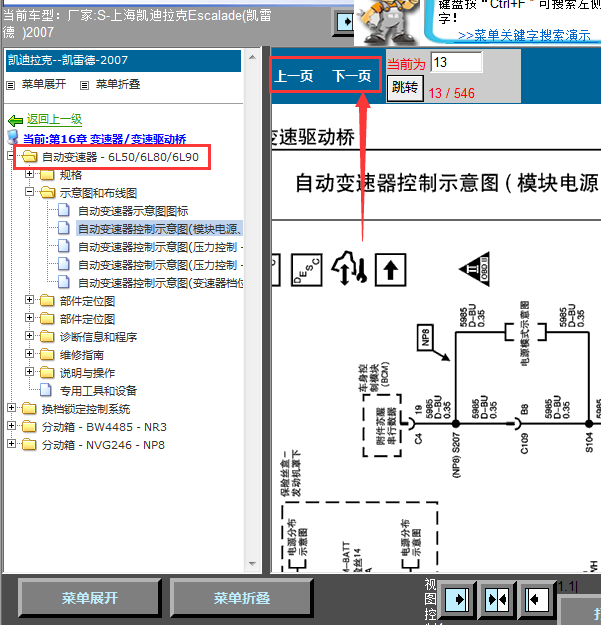
Task: Select 自动变速器控制示意图(变速器档位 tree item
Action: point(161,283)
